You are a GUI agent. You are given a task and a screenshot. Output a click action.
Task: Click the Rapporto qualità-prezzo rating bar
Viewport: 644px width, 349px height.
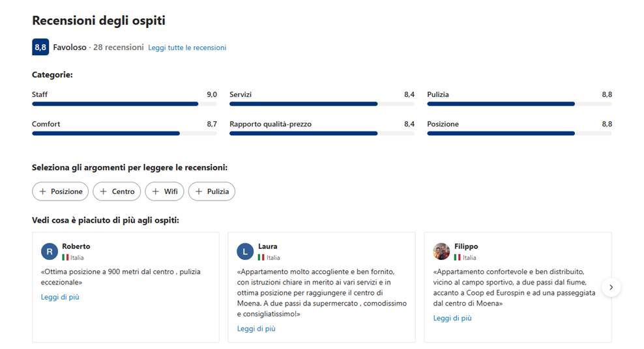tap(322, 133)
